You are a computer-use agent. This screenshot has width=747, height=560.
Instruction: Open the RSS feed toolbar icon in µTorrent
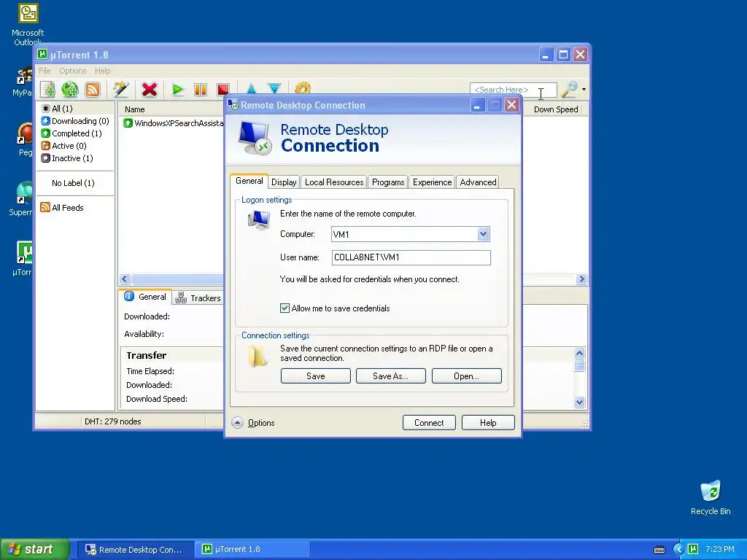pyautogui.click(x=93, y=89)
